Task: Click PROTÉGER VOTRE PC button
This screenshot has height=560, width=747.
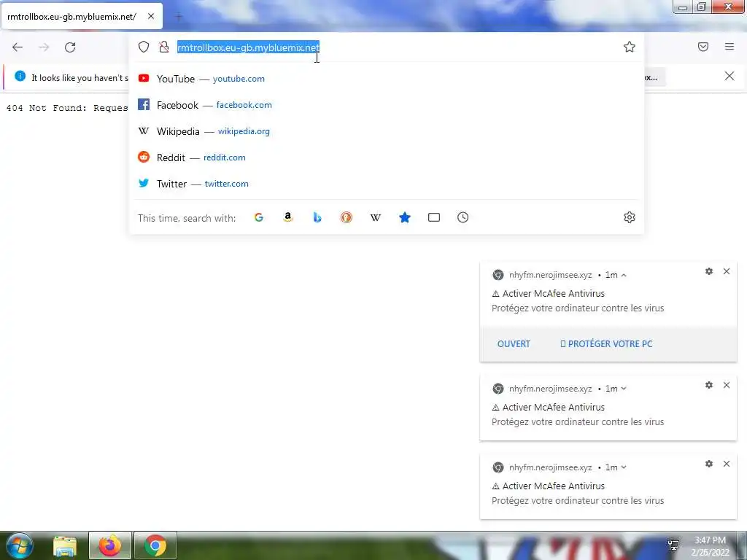Action: tap(606, 344)
